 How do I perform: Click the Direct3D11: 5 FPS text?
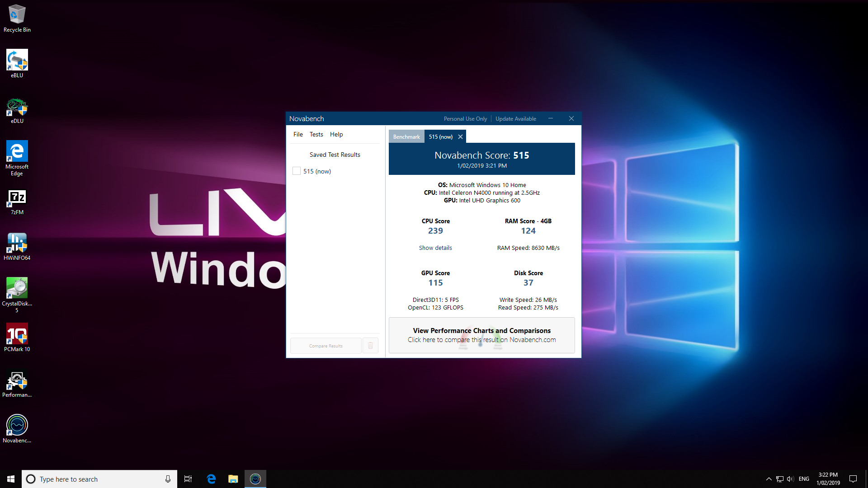coord(435,300)
